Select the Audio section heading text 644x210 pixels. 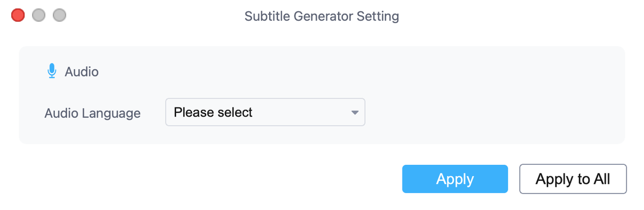click(82, 72)
